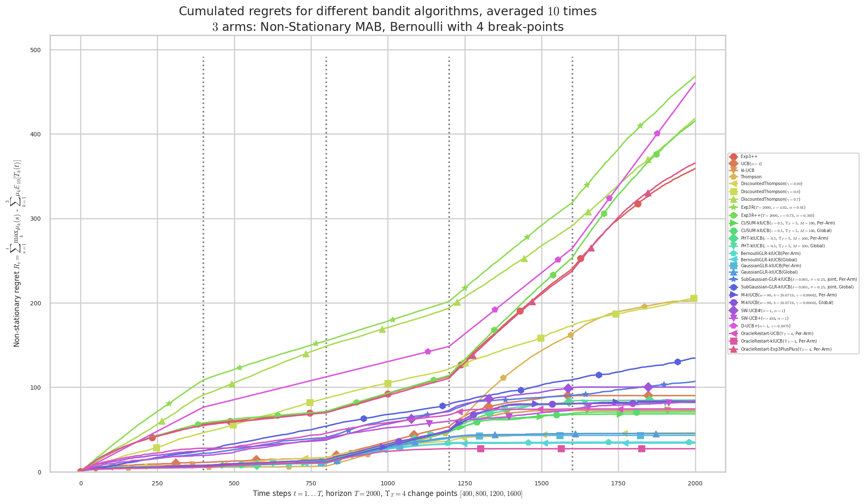Select the SubGaussian-GLR-klUCB joint, Global legend label
The width and height of the screenshot is (864, 504).
click(x=797, y=287)
